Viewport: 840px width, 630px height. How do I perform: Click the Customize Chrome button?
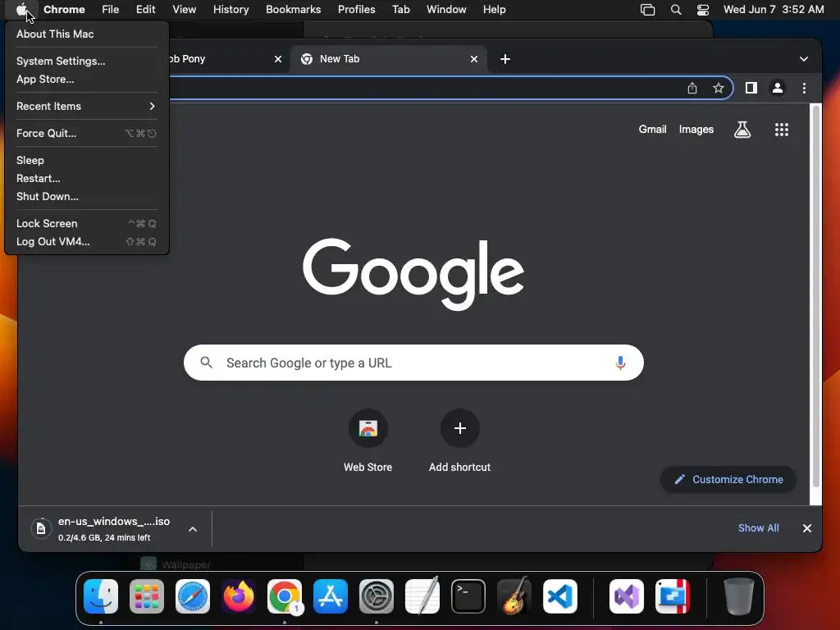pos(728,479)
